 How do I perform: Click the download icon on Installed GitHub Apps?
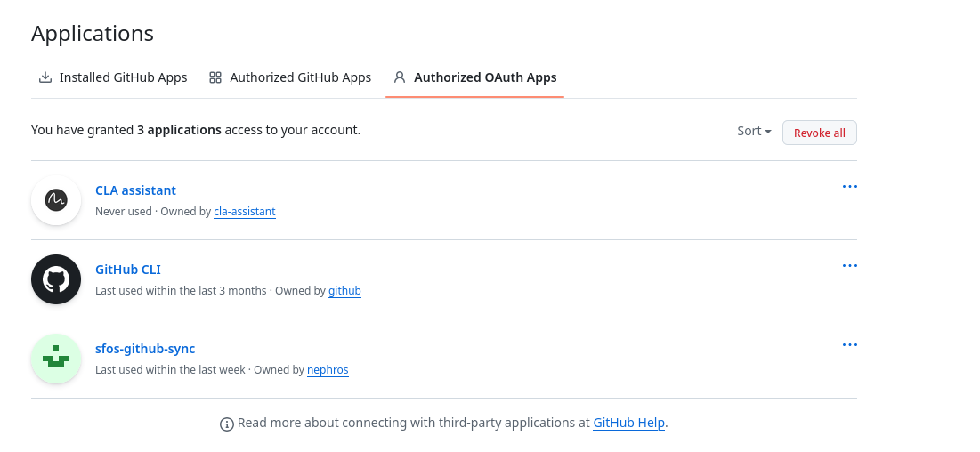45,77
